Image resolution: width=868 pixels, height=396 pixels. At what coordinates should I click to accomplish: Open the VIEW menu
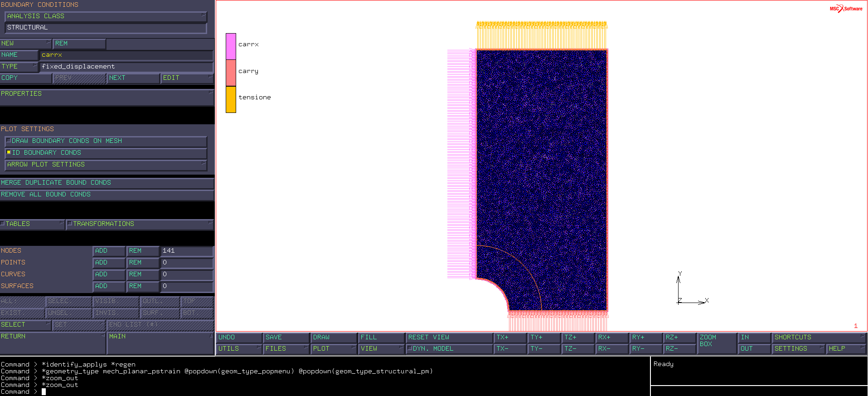coord(382,349)
